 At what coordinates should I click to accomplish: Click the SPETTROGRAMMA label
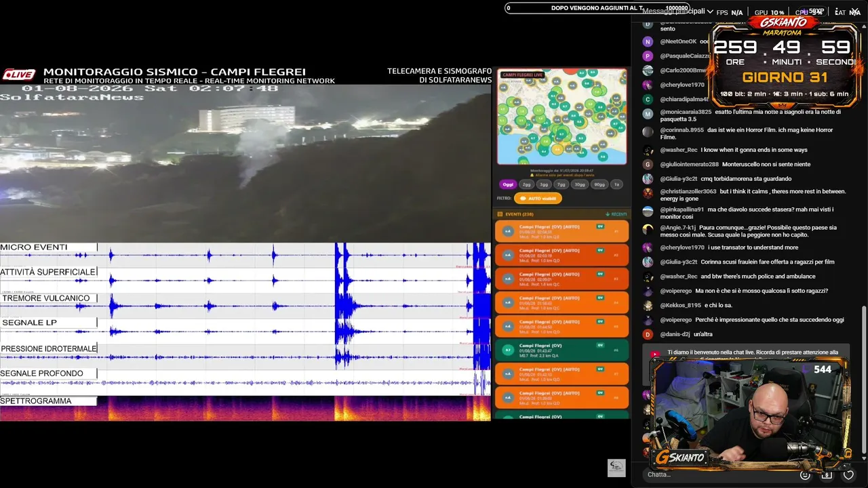(x=48, y=401)
